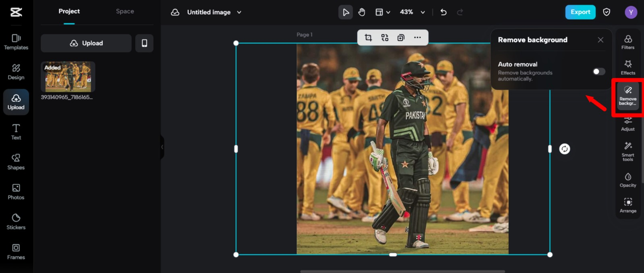Open the Adjust panel
The width and height of the screenshot is (644, 273).
(x=628, y=124)
